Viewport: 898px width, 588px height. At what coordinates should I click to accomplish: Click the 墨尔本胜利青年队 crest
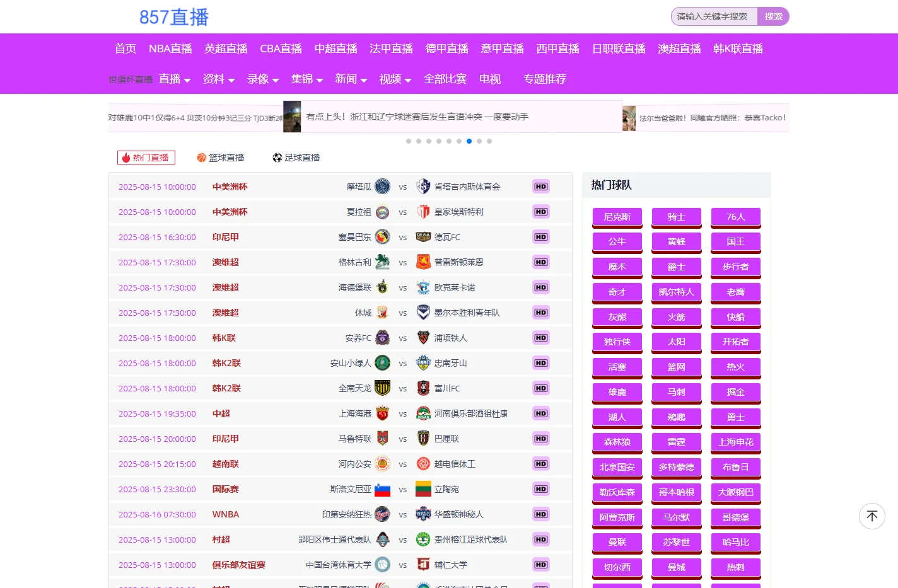[423, 313]
